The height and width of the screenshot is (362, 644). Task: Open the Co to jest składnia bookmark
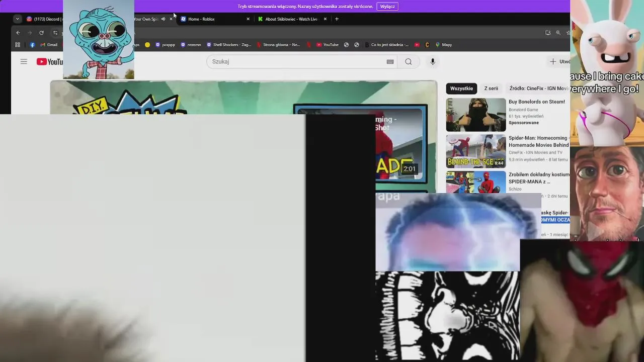pyautogui.click(x=386, y=45)
